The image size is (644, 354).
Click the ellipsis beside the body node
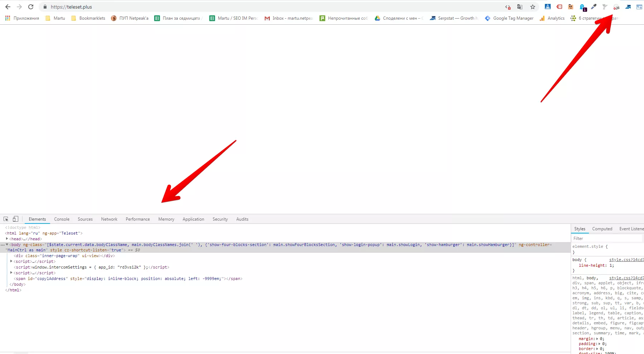[3, 245]
